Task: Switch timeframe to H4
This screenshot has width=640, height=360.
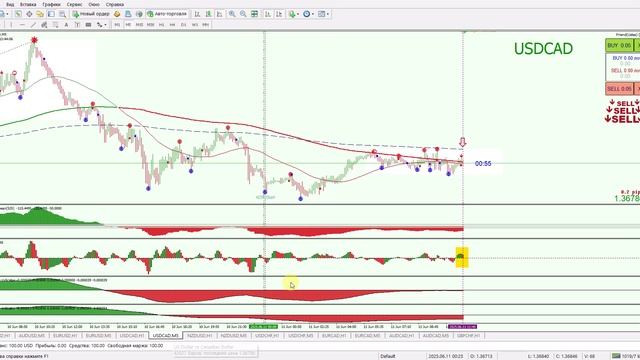Action: pyautogui.click(x=172, y=25)
